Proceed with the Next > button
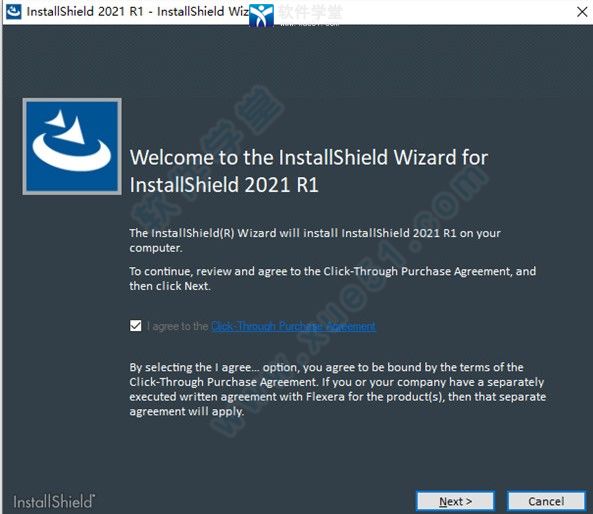This screenshot has width=593, height=514. 455,502
